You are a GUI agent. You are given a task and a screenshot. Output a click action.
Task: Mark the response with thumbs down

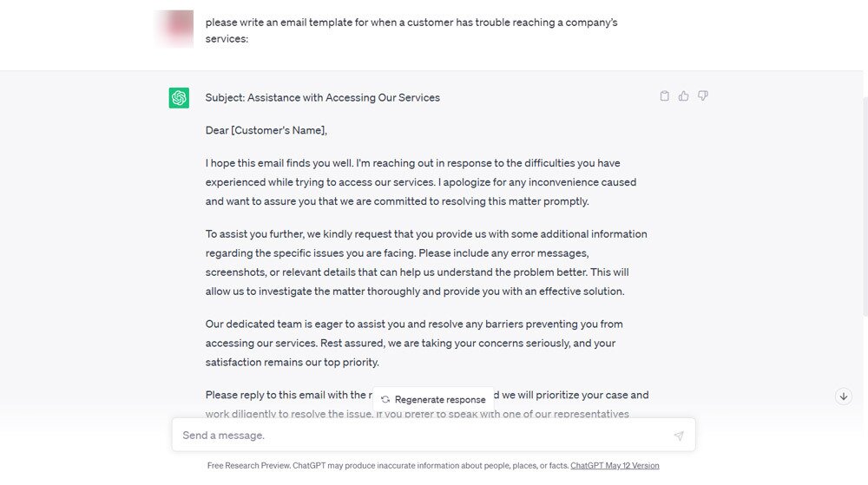(x=703, y=96)
